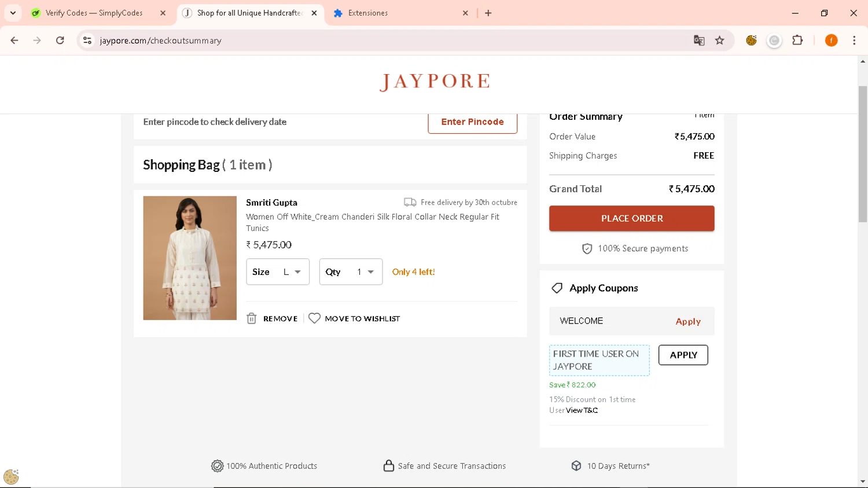View site information icon in address bar
868x488 pixels.
87,41
